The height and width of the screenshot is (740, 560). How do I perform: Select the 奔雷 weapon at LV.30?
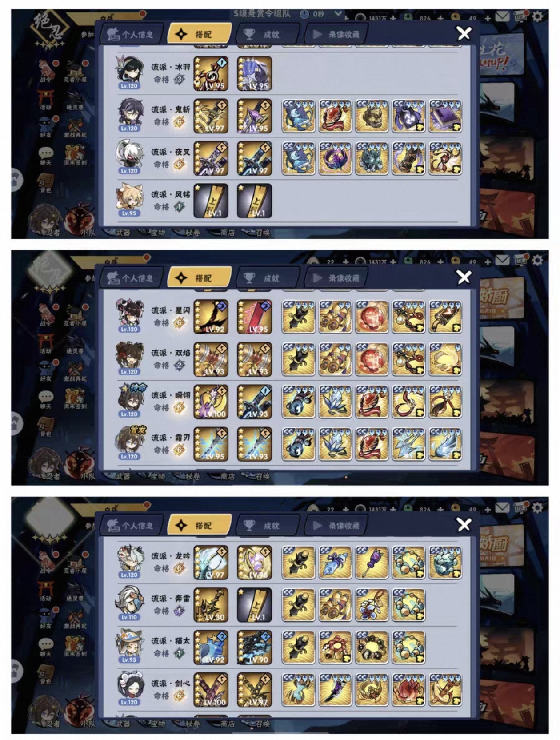211,605
